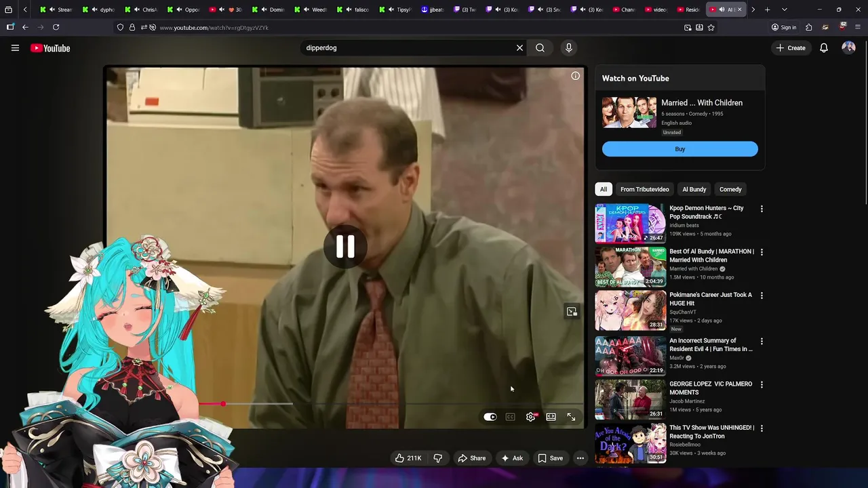Seek using the red progress bar scrubber
868x488 pixels.
[222, 404]
